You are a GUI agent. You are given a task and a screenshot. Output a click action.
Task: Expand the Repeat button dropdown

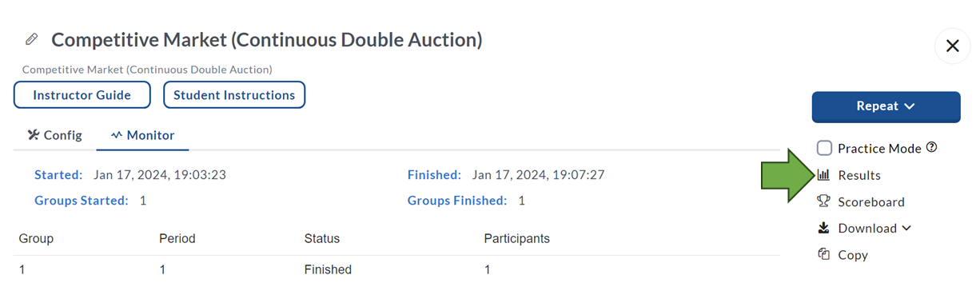click(886, 106)
